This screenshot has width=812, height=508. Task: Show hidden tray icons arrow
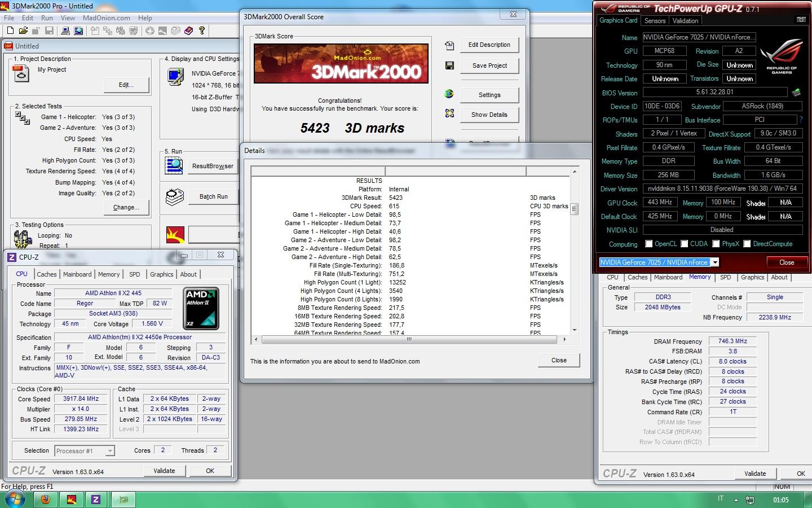point(735,500)
